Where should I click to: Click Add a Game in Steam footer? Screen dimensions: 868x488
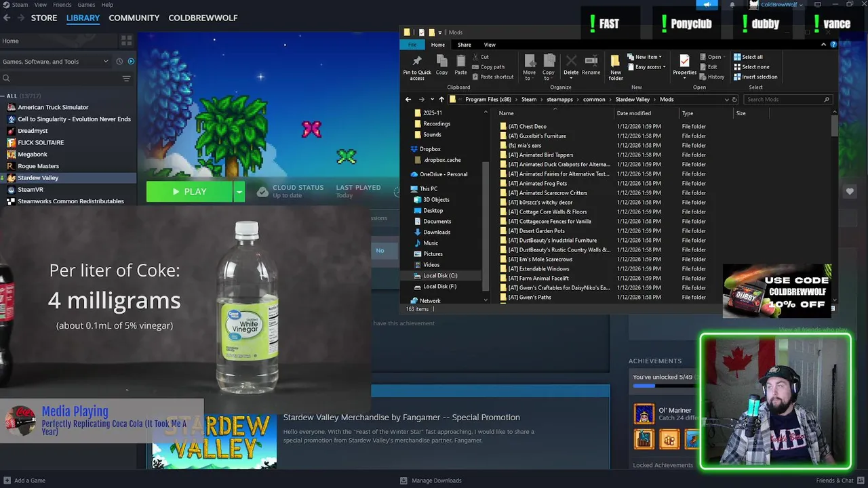24,481
